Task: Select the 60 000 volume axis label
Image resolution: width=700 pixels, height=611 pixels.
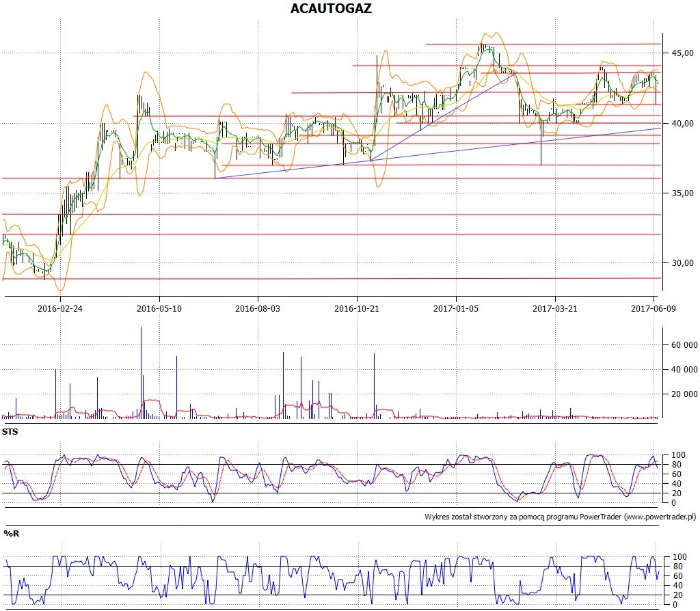Action: (684, 345)
